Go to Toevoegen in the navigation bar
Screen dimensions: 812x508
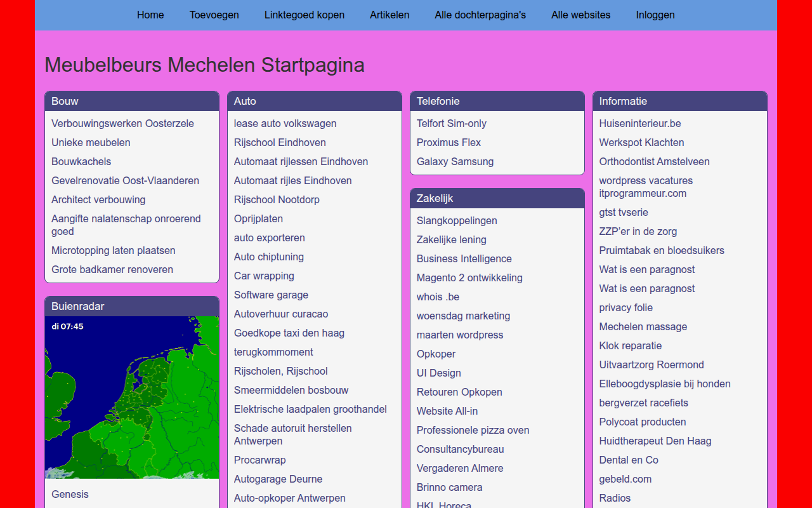(214, 15)
